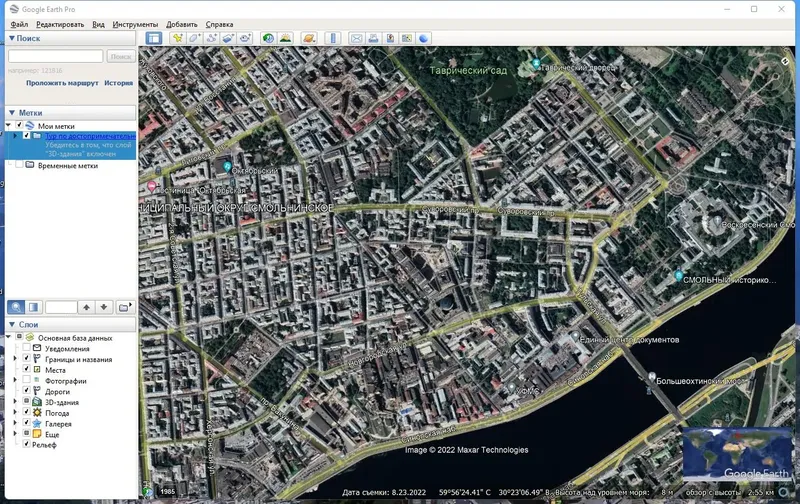Select the Add Path tool
This screenshot has width=800, height=504.
tap(211, 38)
